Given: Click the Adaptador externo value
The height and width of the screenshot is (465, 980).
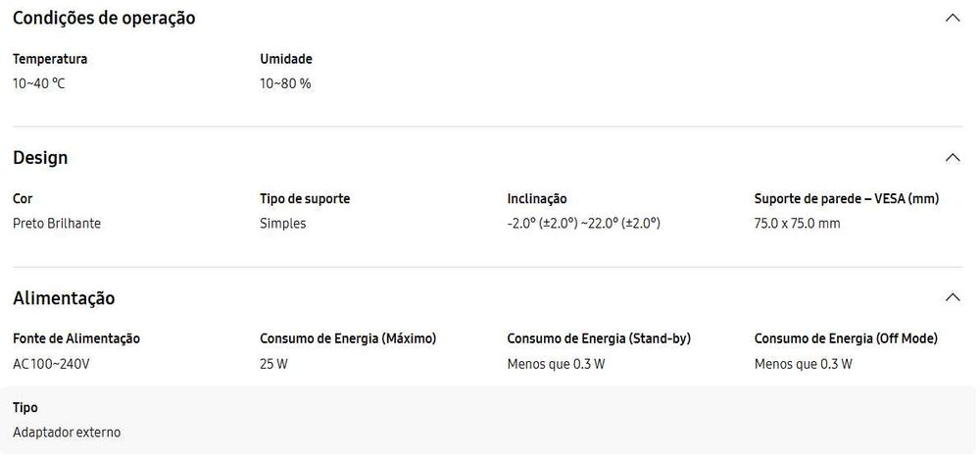Looking at the screenshot, I should [67, 433].
